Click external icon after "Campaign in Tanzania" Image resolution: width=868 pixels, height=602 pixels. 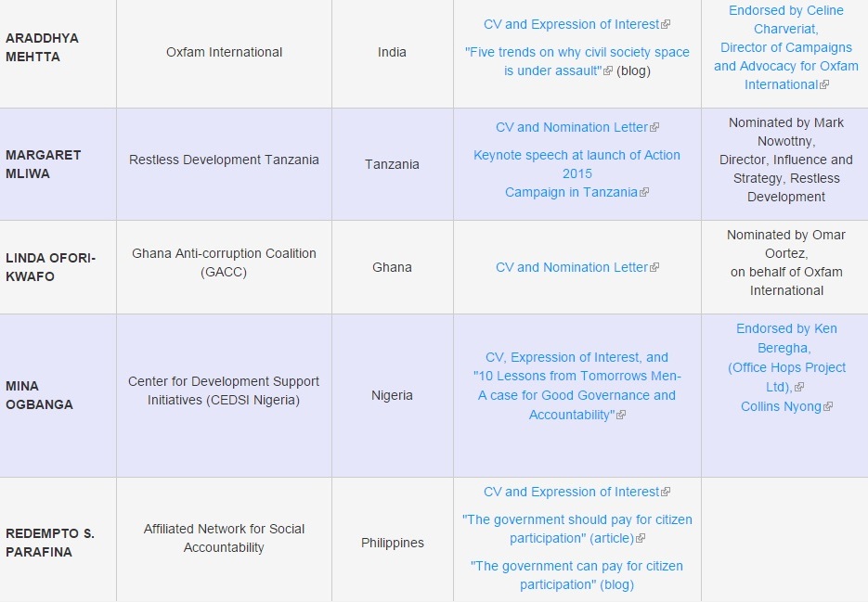[x=644, y=193]
